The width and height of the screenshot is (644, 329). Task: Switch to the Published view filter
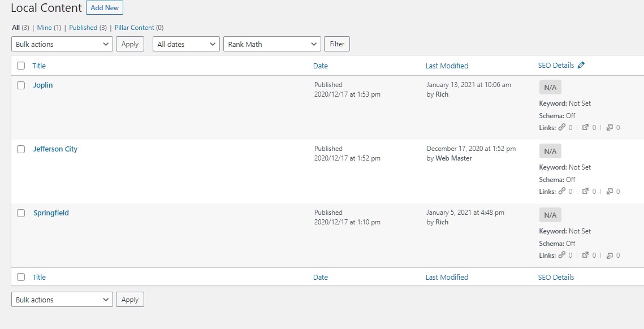83,28
